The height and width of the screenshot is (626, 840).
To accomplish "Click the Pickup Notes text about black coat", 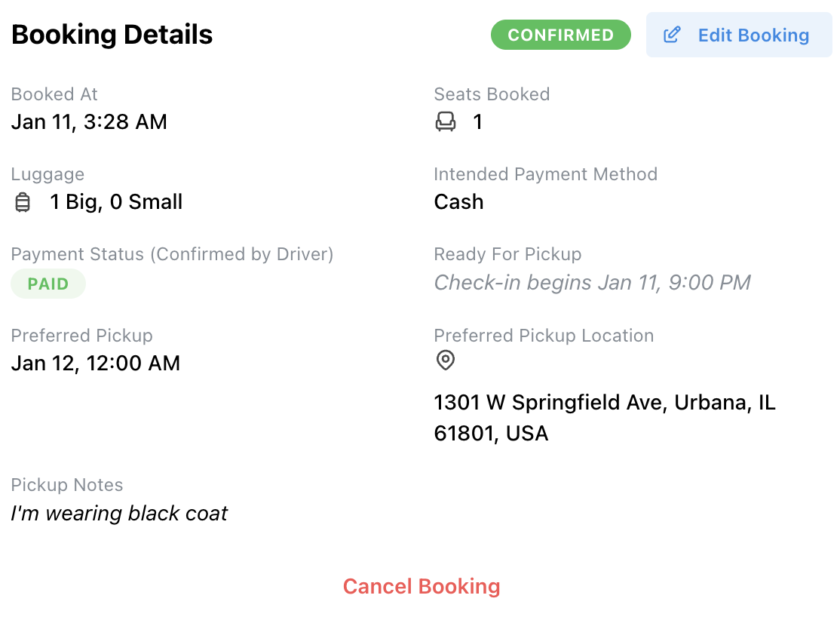I will (118, 513).
